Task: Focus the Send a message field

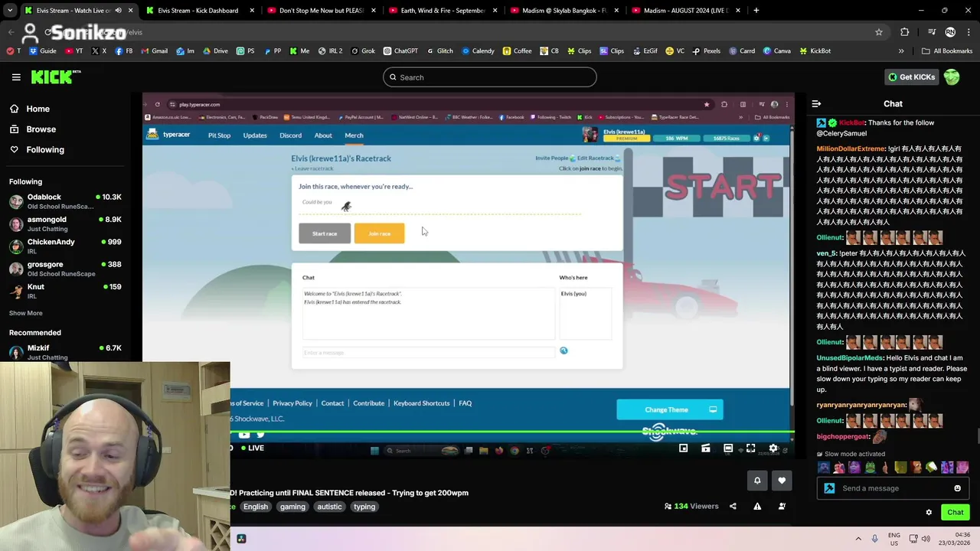Action: [x=892, y=488]
